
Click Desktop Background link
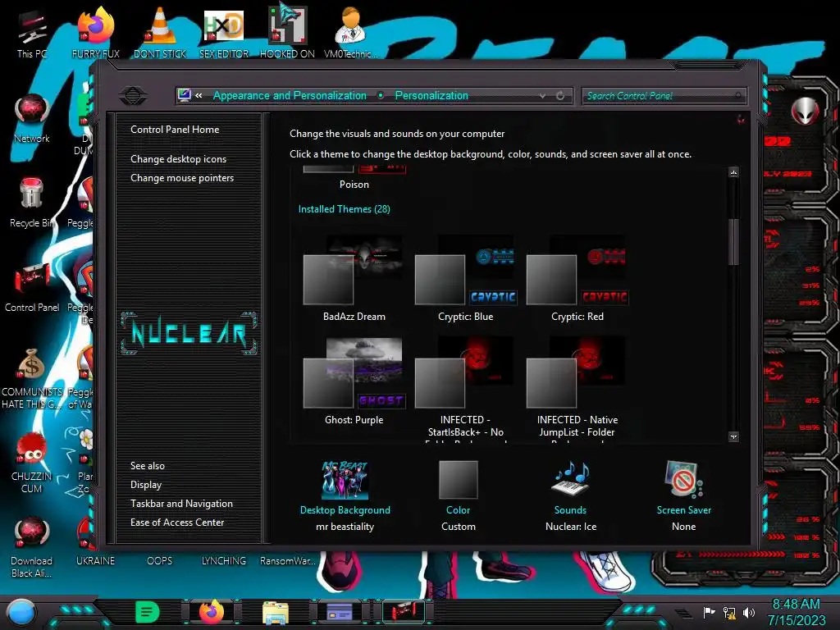click(x=345, y=510)
